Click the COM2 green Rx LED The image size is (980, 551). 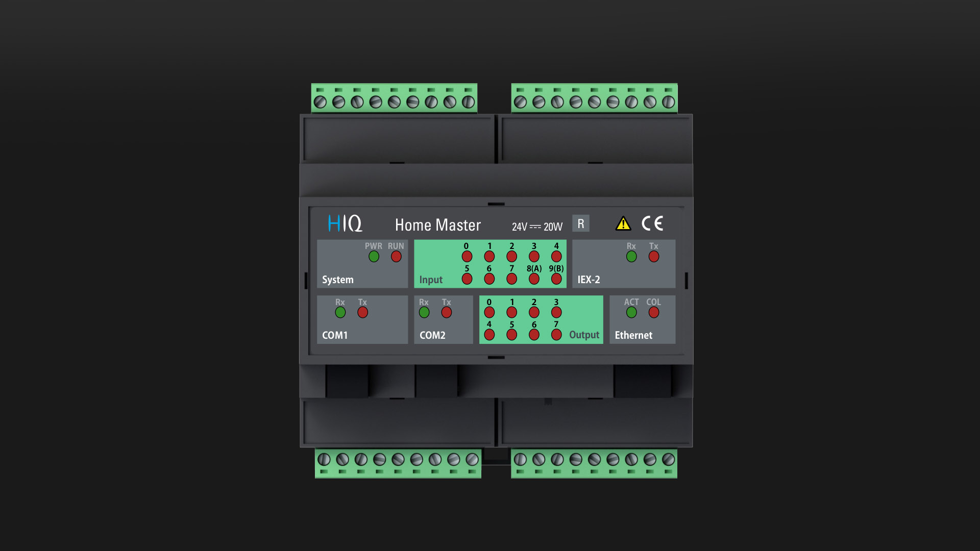click(424, 312)
